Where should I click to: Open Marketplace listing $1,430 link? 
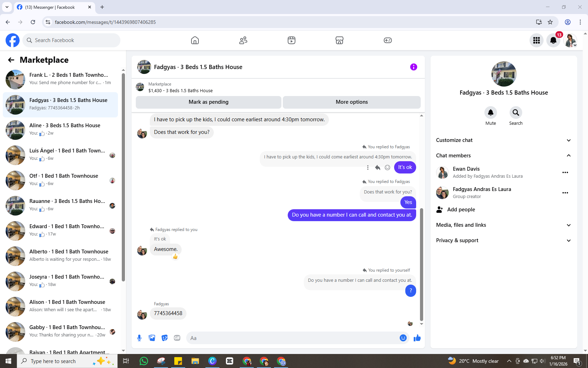coord(180,90)
